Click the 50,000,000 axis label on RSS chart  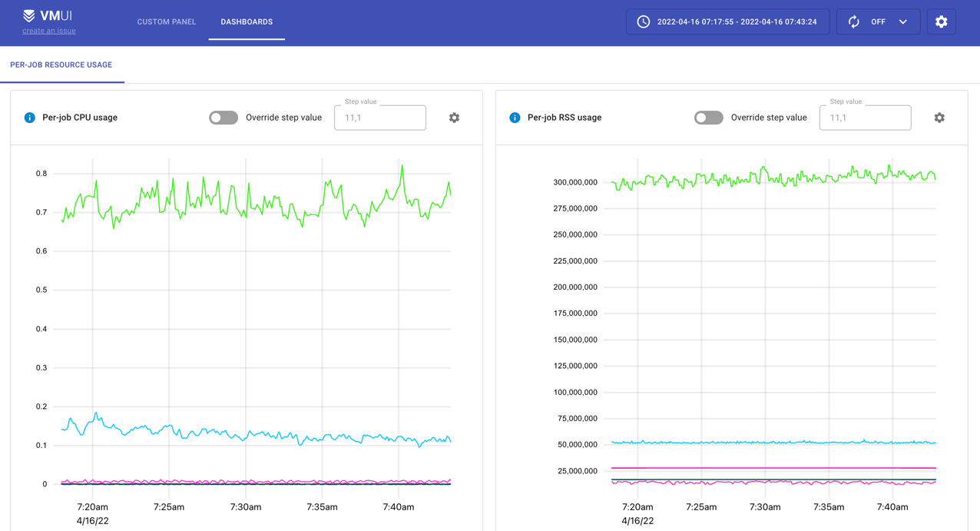click(x=578, y=445)
